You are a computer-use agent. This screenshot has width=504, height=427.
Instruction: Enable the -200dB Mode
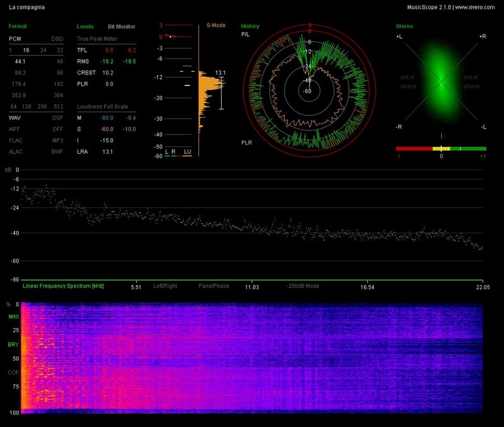pos(303,286)
